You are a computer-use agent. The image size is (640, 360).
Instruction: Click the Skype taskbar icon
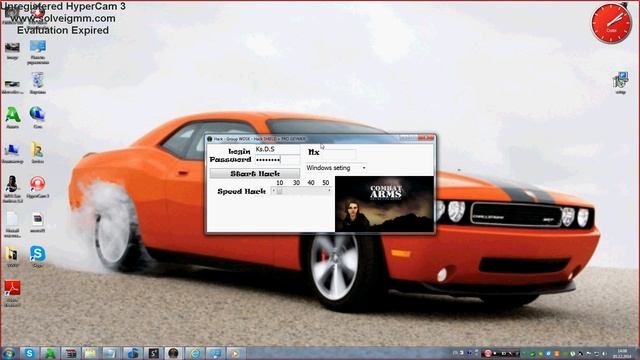pos(29,353)
